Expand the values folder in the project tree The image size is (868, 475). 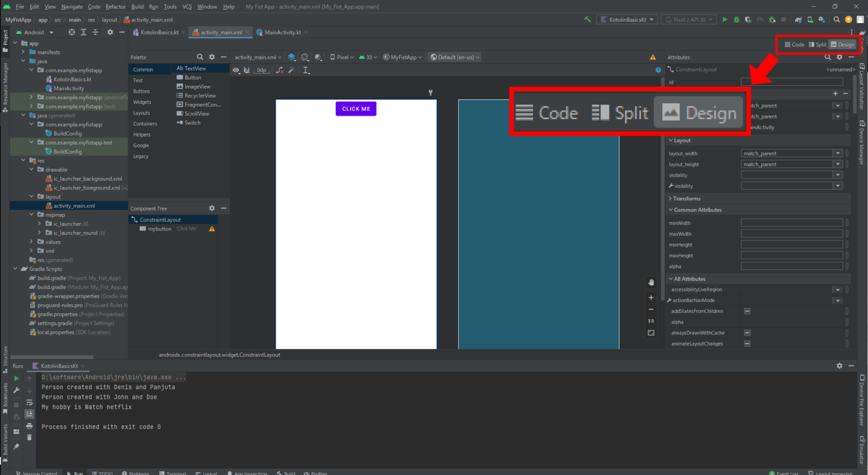[x=32, y=242]
